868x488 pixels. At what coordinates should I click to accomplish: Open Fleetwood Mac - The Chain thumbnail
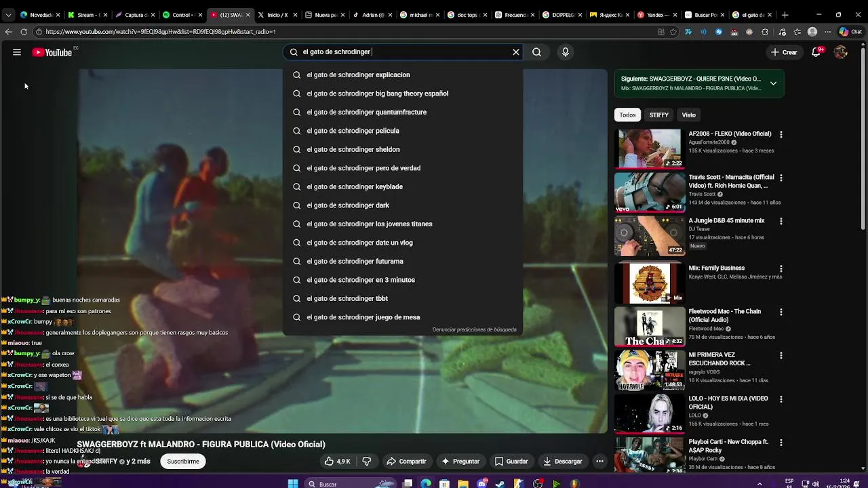tap(649, 327)
